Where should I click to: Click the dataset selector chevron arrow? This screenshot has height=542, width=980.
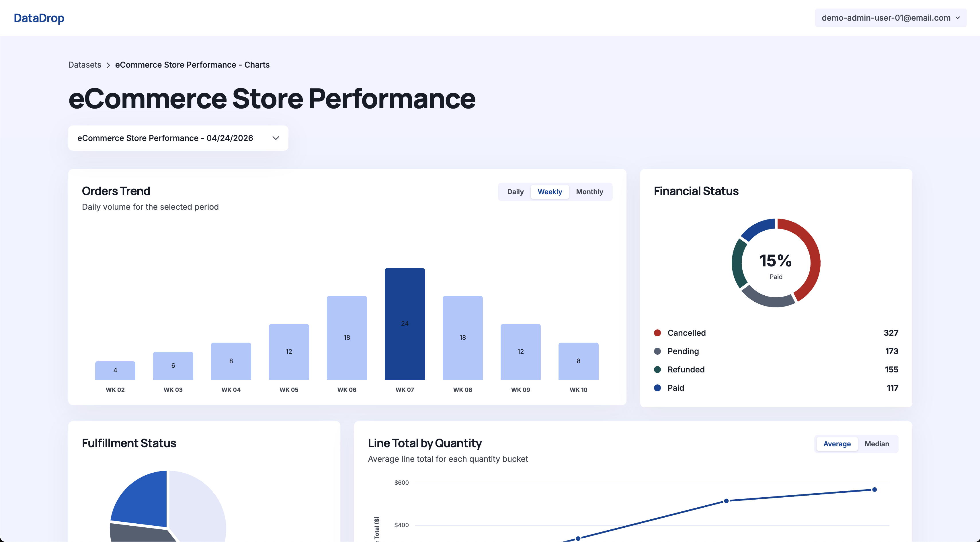point(276,138)
